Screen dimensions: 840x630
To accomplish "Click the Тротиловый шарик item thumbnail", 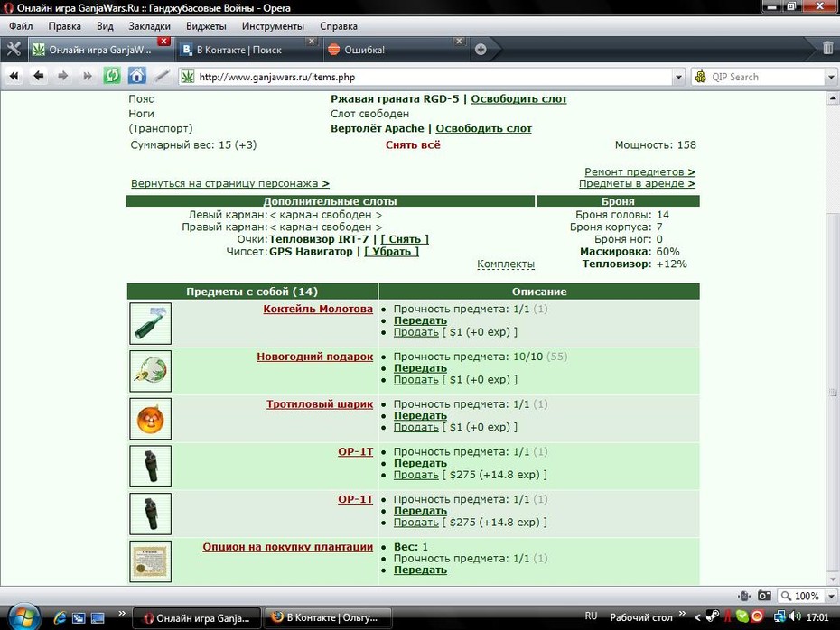I will 150,419.
